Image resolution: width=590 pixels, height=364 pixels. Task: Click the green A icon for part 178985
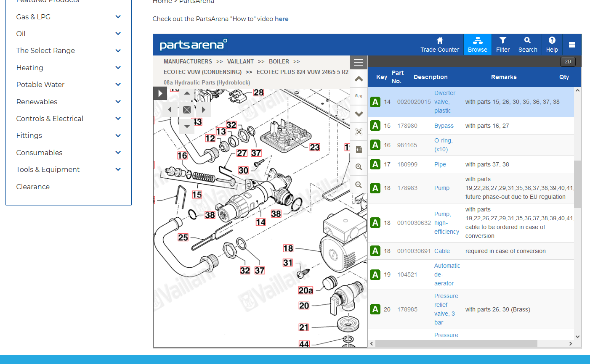tap(375, 309)
